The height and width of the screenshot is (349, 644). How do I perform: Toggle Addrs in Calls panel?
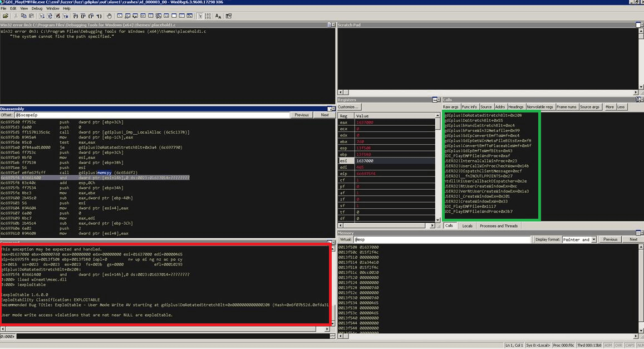tap(500, 107)
